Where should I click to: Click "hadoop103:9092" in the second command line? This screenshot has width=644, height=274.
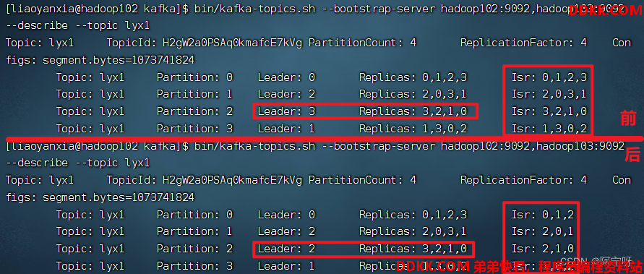[x=580, y=146]
